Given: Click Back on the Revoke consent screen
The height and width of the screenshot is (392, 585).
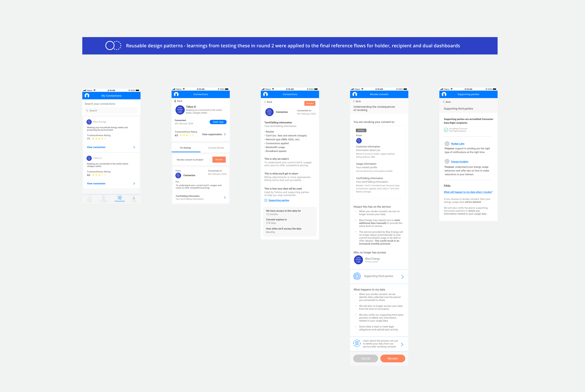Looking at the screenshot, I should pos(357,101).
